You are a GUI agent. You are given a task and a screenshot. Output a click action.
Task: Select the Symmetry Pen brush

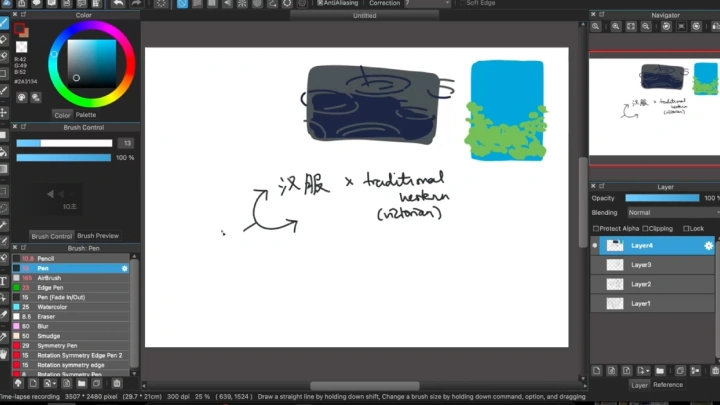coord(71,345)
